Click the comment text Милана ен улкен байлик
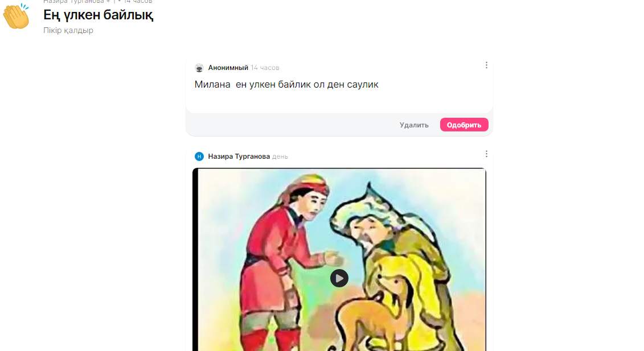Viewport: 644px width, 351px height. 286,85
